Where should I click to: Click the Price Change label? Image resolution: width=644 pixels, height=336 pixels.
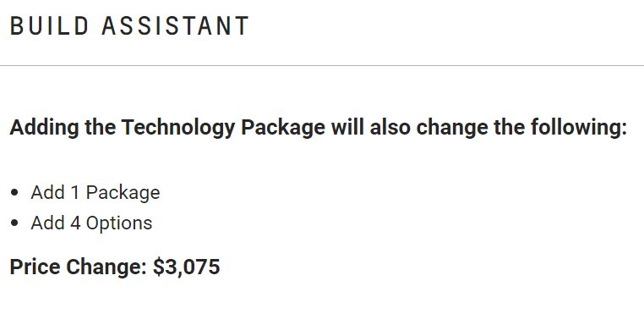click(78, 267)
